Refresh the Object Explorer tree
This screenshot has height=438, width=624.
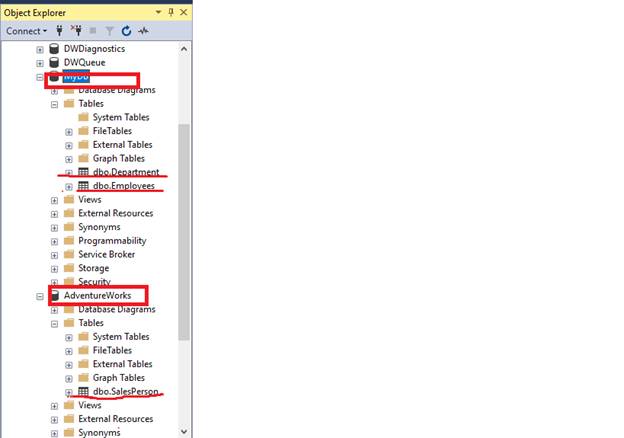(x=126, y=31)
